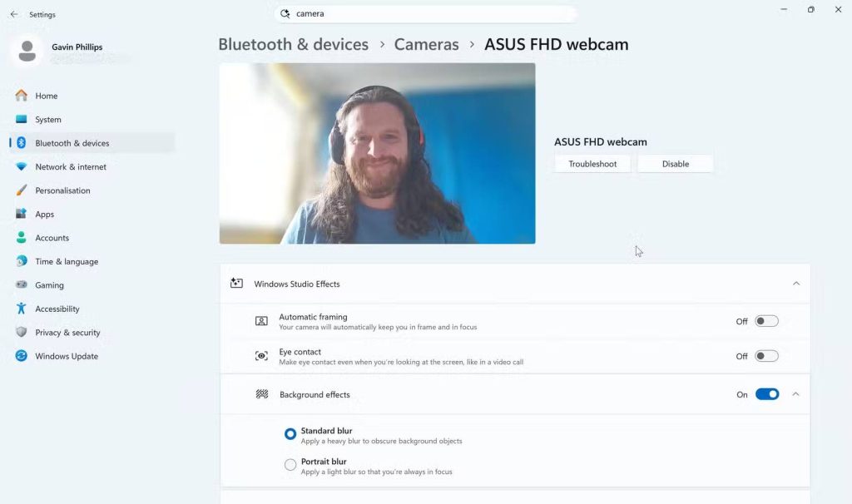The image size is (852, 504).
Task: Minimize the Settings window
Action: (784, 9)
